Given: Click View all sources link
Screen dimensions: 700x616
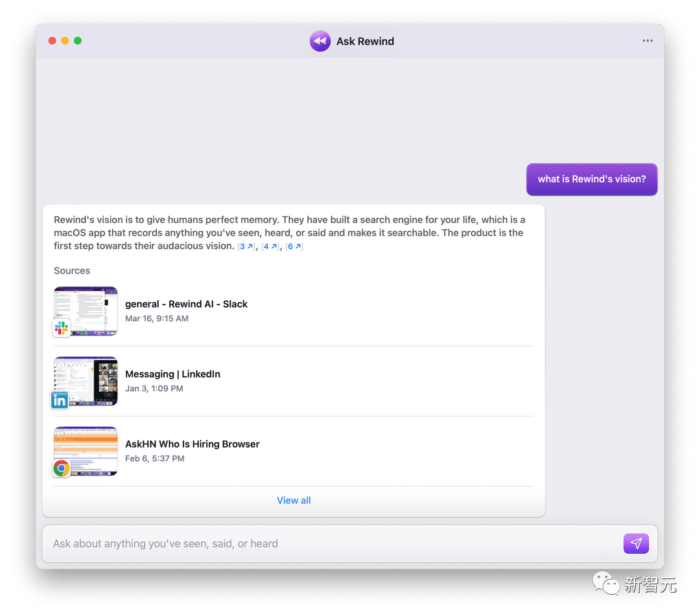Looking at the screenshot, I should point(294,501).
